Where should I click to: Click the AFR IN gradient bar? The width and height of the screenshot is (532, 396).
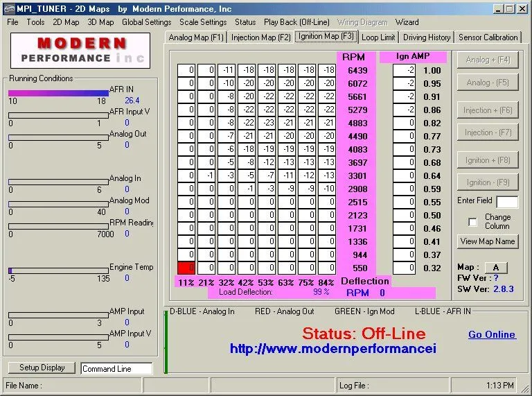point(58,93)
